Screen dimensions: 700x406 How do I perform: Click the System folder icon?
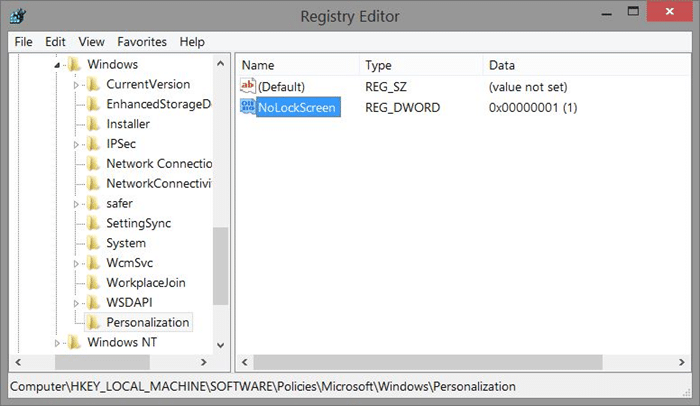coord(93,243)
